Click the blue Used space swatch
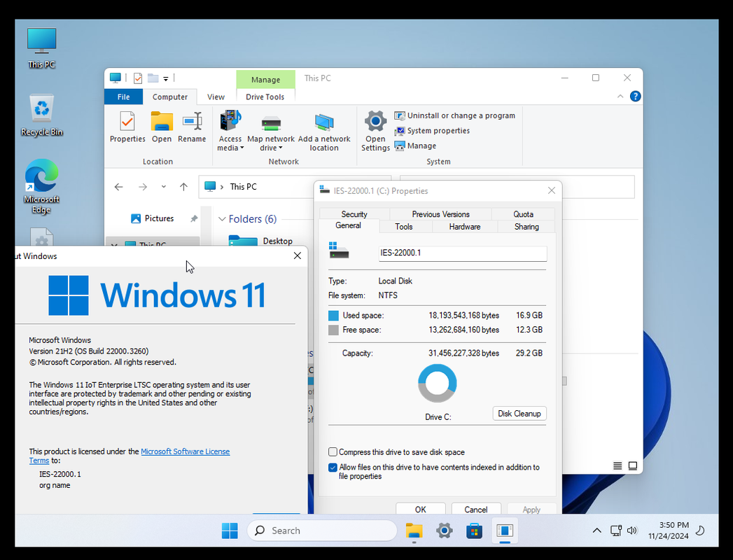This screenshot has width=733, height=560. click(333, 316)
